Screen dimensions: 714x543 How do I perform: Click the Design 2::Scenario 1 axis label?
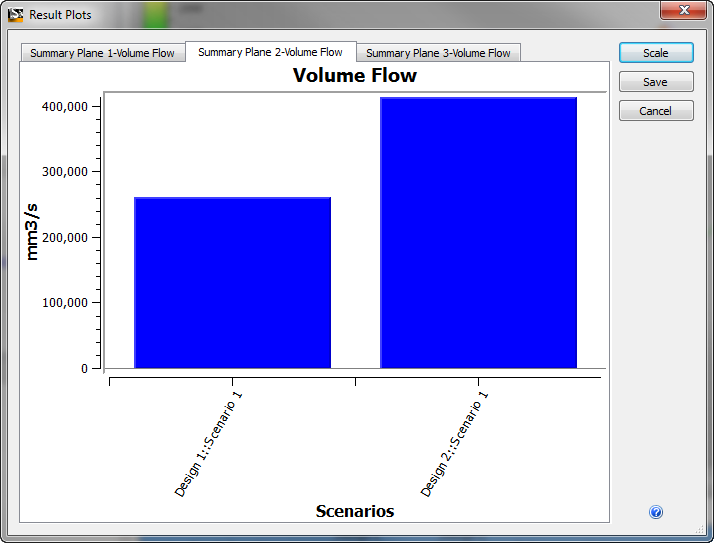[454, 444]
